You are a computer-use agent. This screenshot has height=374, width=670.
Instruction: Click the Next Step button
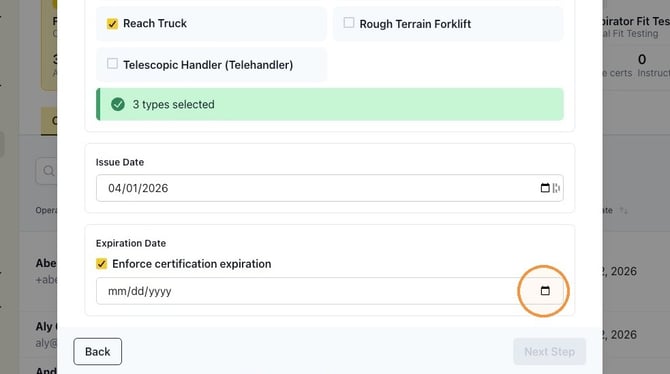(550, 351)
